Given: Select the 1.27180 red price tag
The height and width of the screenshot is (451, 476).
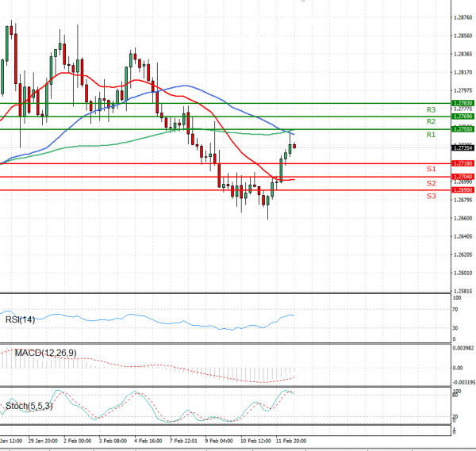Looking at the screenshot, I should 463,163.
